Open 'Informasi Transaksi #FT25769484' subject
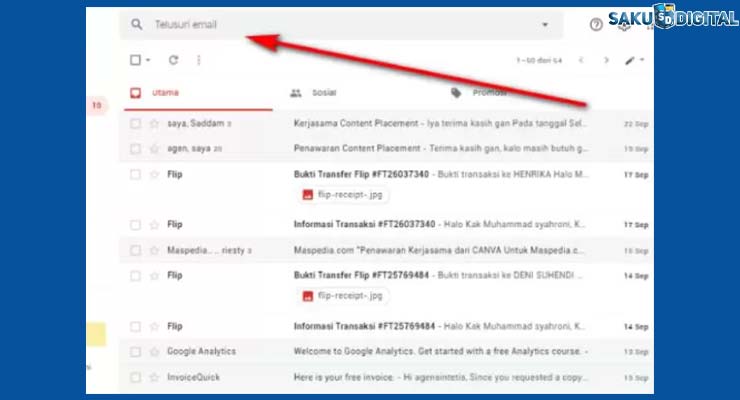 364,326
